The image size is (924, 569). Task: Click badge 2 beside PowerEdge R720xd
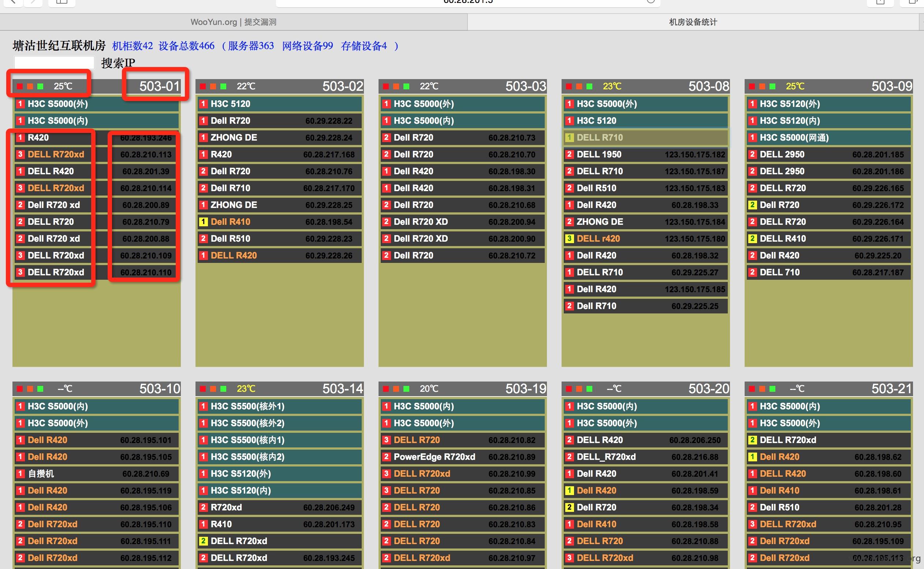click(x=386, y=457)
